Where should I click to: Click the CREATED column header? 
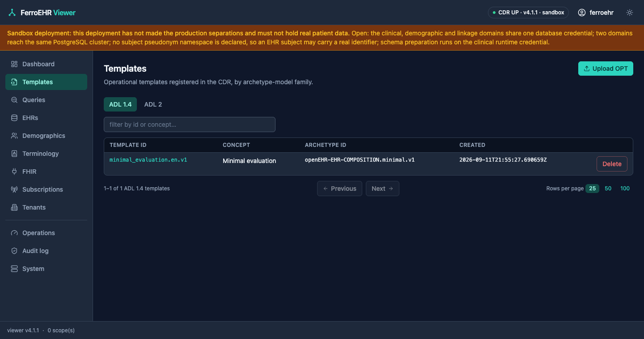[x=472, y=145]
